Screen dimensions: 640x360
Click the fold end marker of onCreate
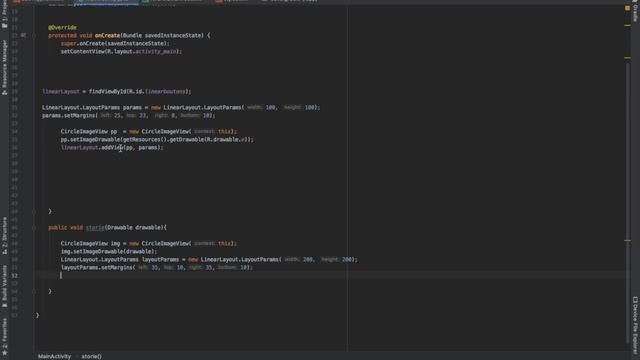coord(34,211)
